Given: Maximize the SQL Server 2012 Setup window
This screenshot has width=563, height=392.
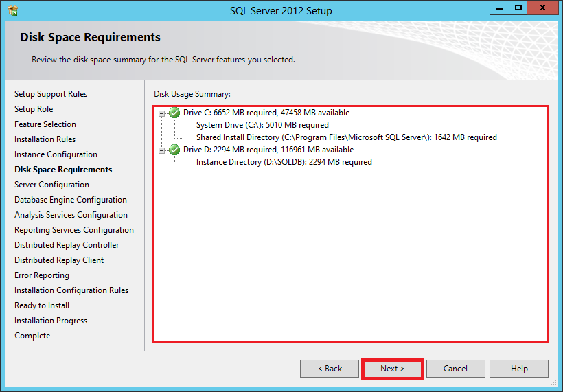Looking at the screenshot, I should click(518, 8).
